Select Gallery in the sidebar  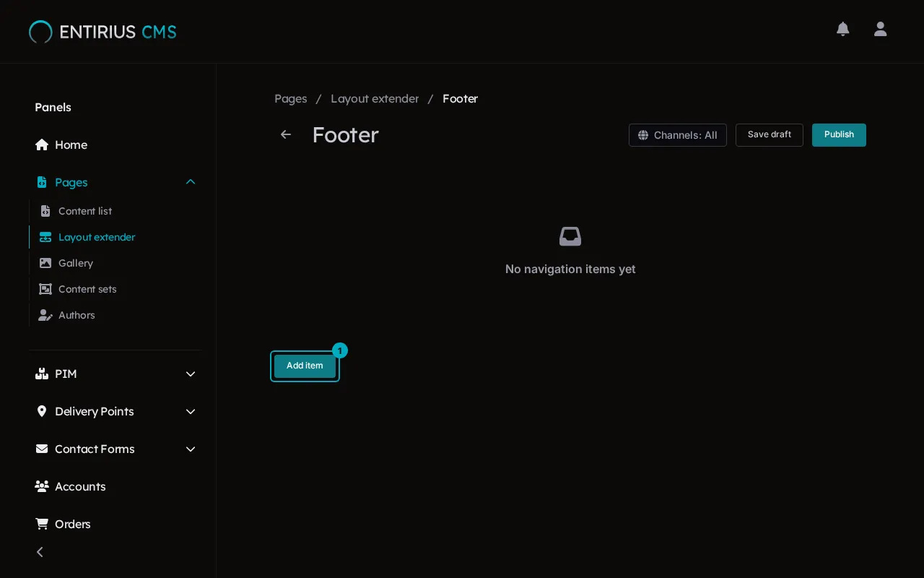[x=76, y=263]
